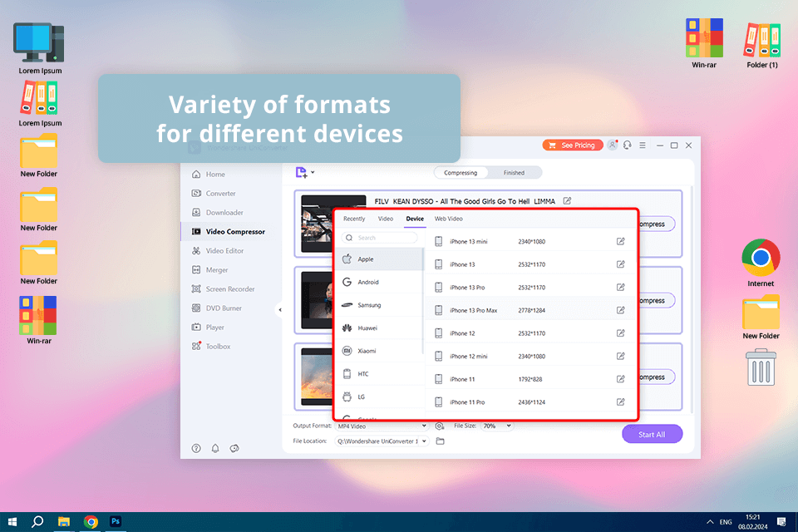Open the hamburger menu in title bar
Screen dimensions: 798x532
tap(643, 145)
